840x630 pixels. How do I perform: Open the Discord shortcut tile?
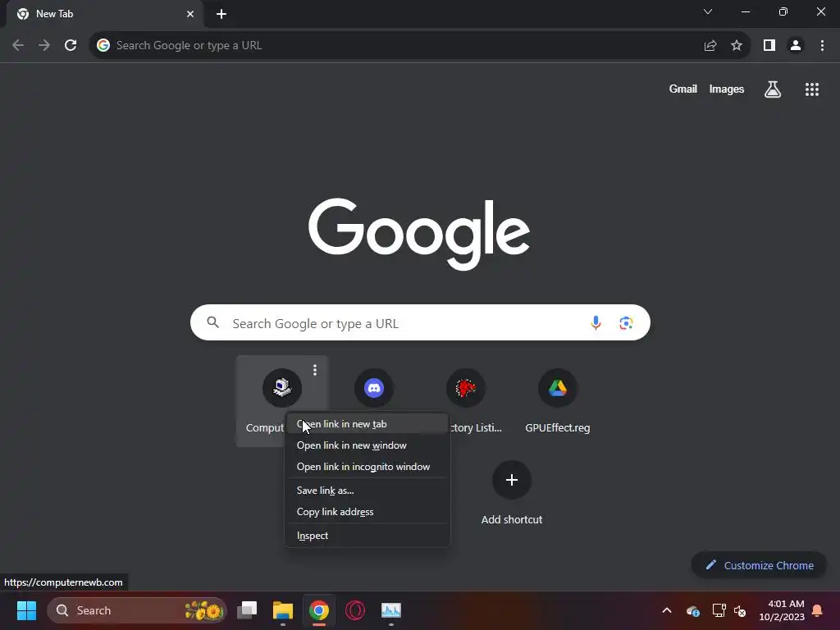pos(374,388)
